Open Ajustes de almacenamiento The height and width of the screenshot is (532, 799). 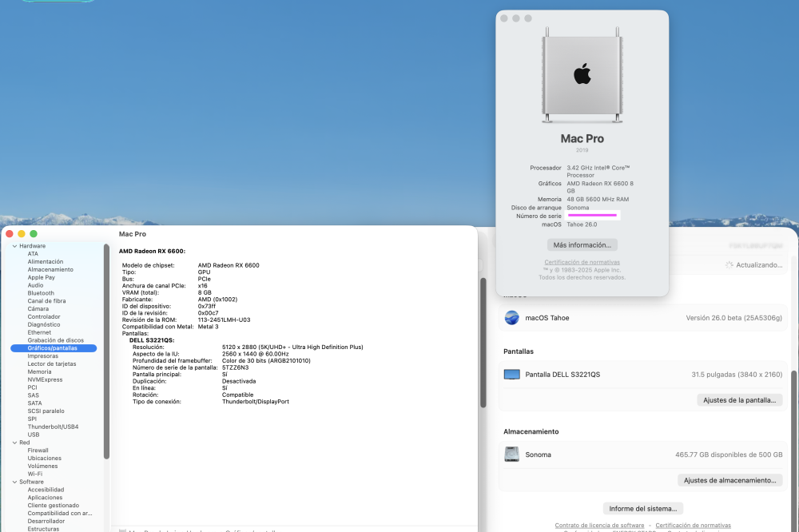[x=729, y=480]
